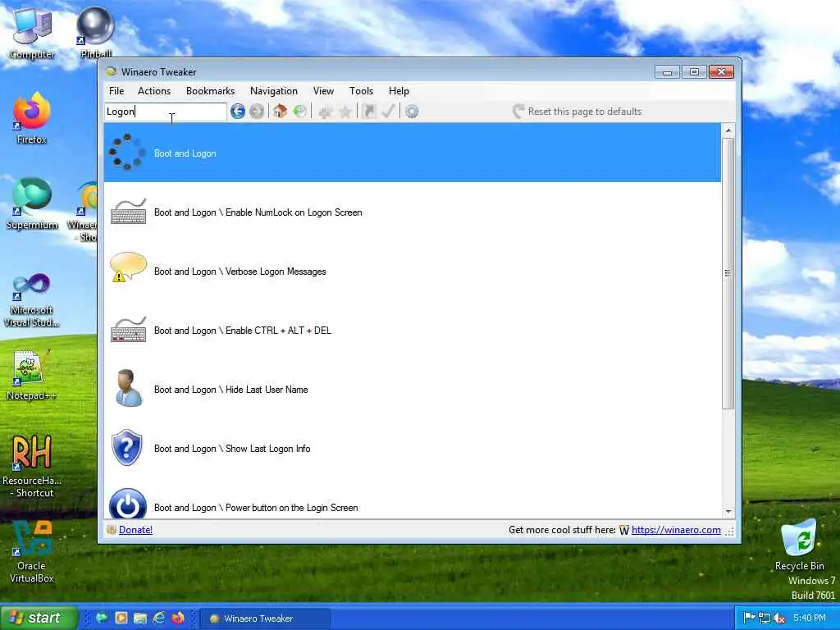Click the greyed shortcut arrow toolbar icon
Screen dimensions: 840x630
[368, 112]
